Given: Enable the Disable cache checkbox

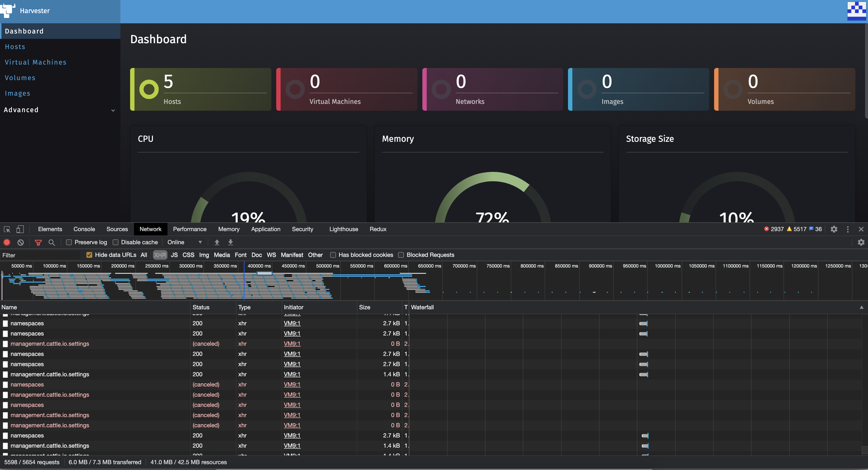Looking at the screenshot, I should pos(116,242).
